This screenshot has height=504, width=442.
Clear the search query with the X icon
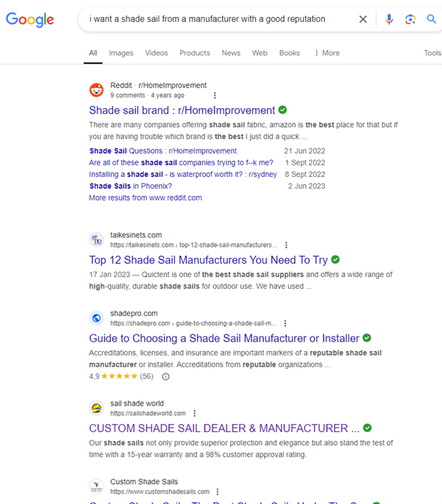click(x=363, y=19)
